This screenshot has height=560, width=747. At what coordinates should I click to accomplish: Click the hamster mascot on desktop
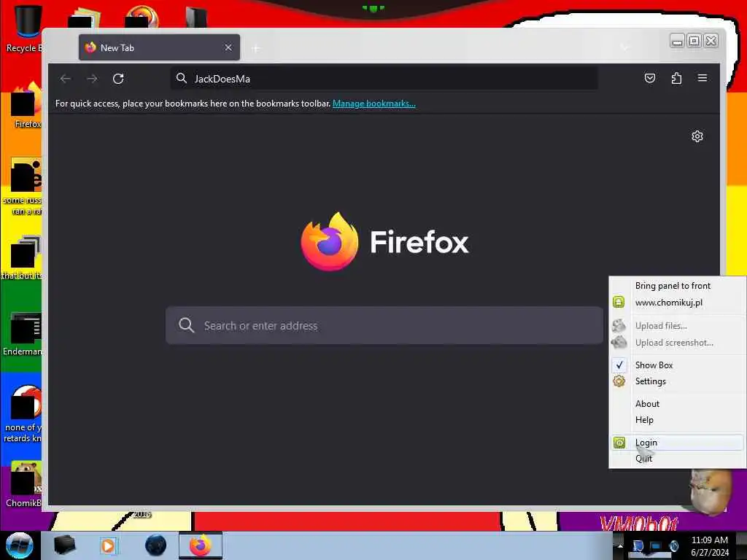[x=710, y=492]
